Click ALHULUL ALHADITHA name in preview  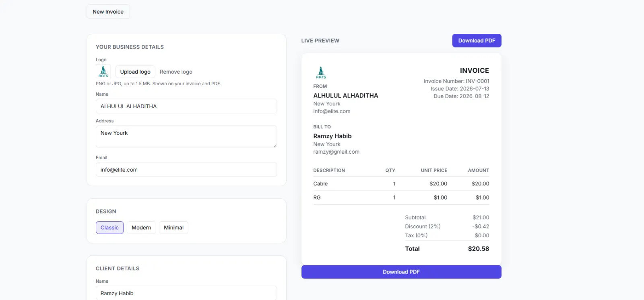(x=346, y=96)
